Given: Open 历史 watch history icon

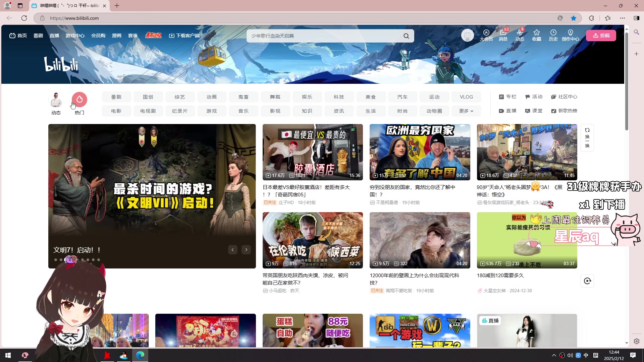Looking at the screenshot, I should [x=553, y=35].
